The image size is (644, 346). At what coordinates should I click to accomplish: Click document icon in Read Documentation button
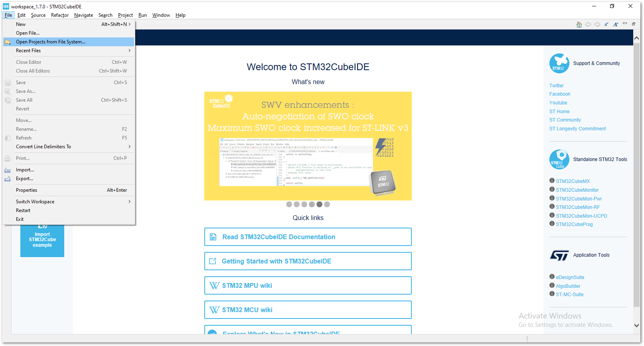213,237
